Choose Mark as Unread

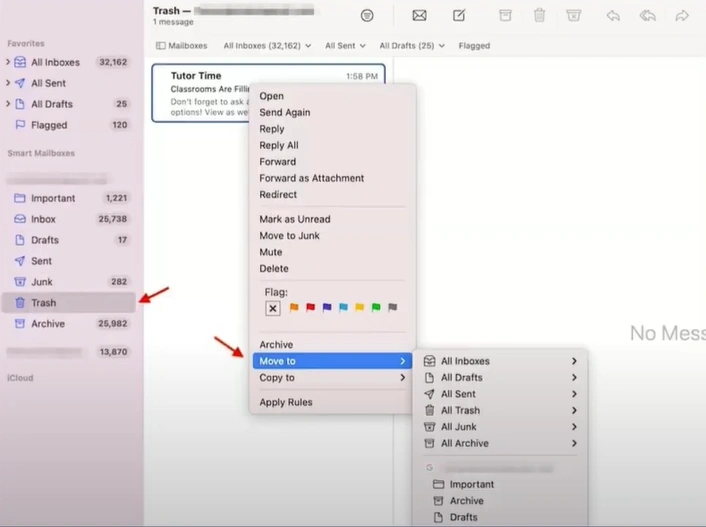pos(332,219)
